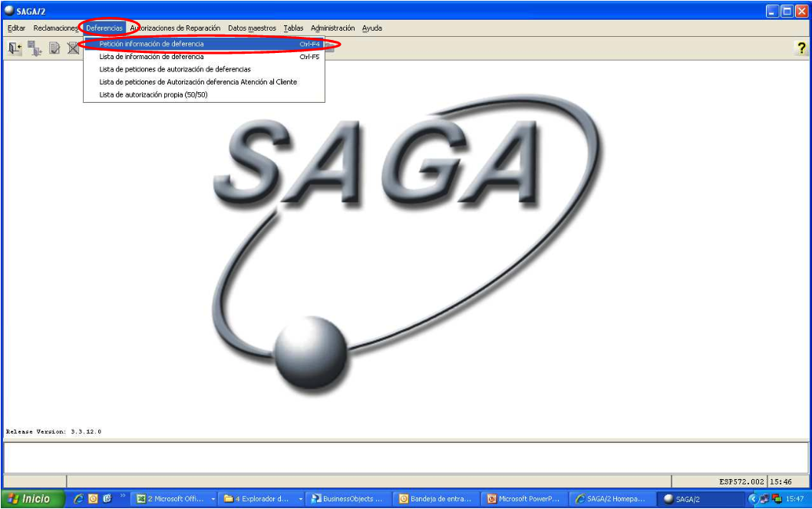Open the Ayuda menu
Screen dimensions: 812x509
click(371, 28)
